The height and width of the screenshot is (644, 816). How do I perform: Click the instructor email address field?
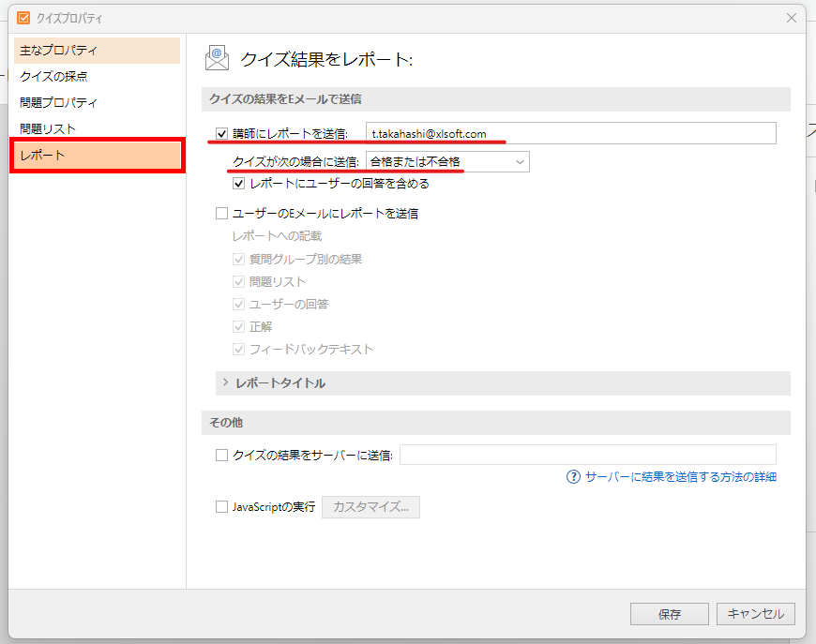(x=570, y=134)
